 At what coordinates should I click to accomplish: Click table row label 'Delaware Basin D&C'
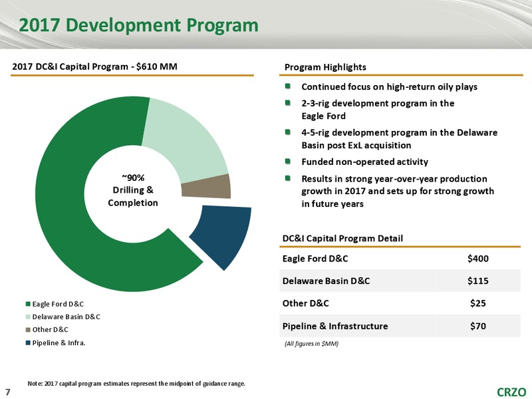[326, 281]
